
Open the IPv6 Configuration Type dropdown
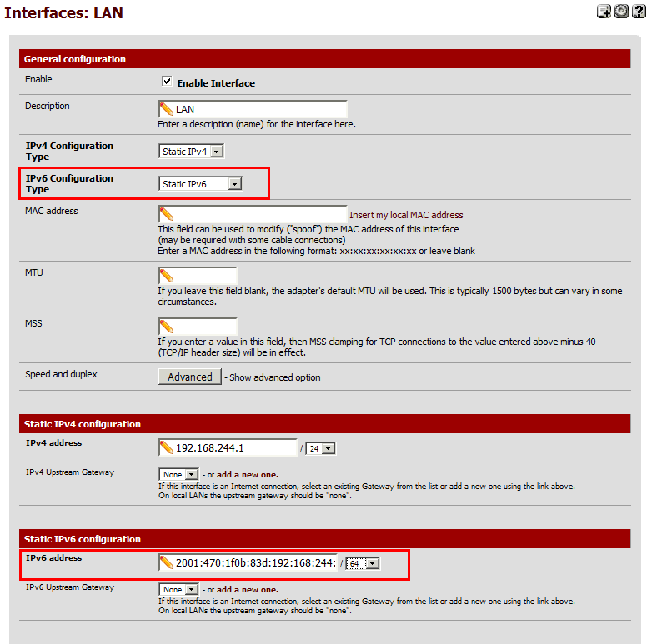[x=200, y=184]
